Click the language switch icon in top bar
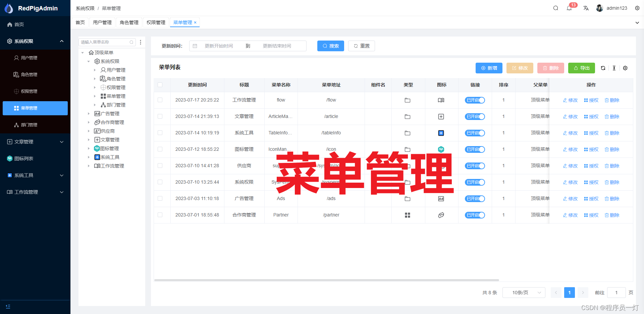Viewport: 644px width, 314px height. click(586, 8)
